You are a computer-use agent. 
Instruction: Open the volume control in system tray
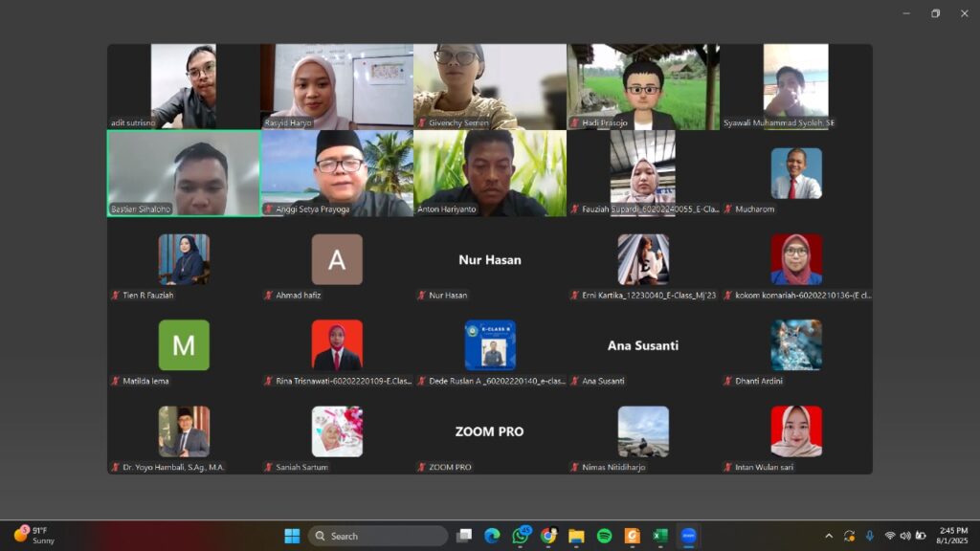pos(905,536)
